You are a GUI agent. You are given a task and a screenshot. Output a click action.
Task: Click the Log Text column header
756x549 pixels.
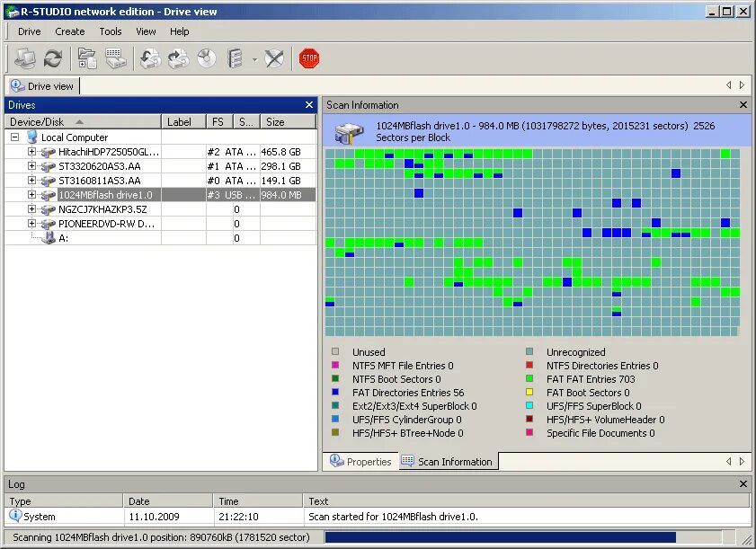(526, 501)
